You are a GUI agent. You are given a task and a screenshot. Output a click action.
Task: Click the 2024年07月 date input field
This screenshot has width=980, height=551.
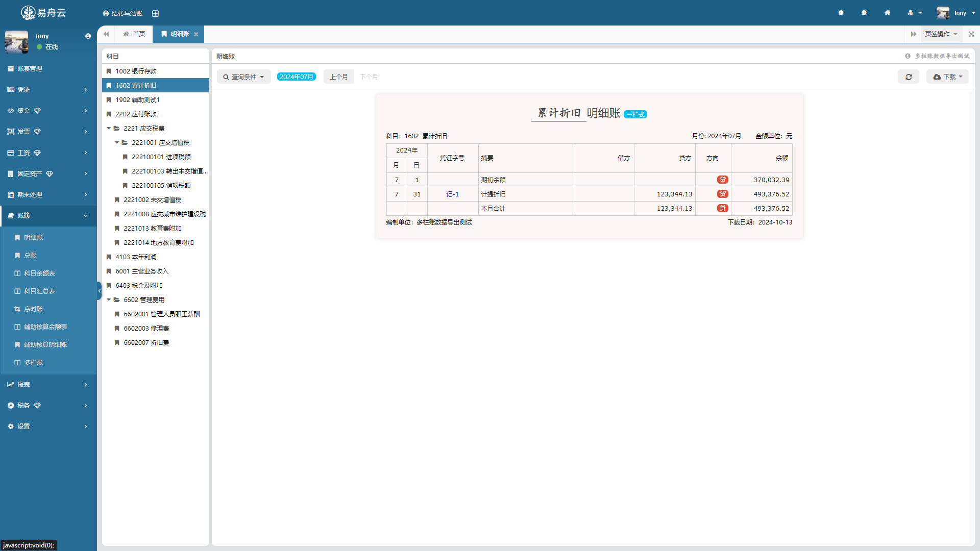(296, 77)
